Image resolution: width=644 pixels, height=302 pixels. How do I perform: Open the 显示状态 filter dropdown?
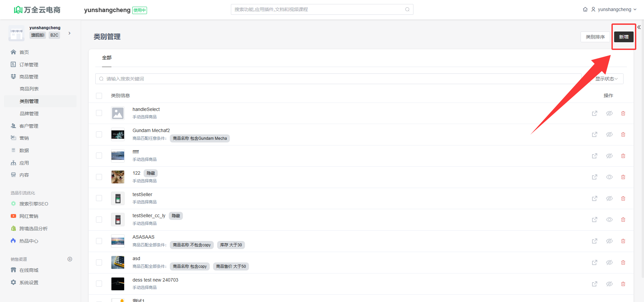[606, 79]
